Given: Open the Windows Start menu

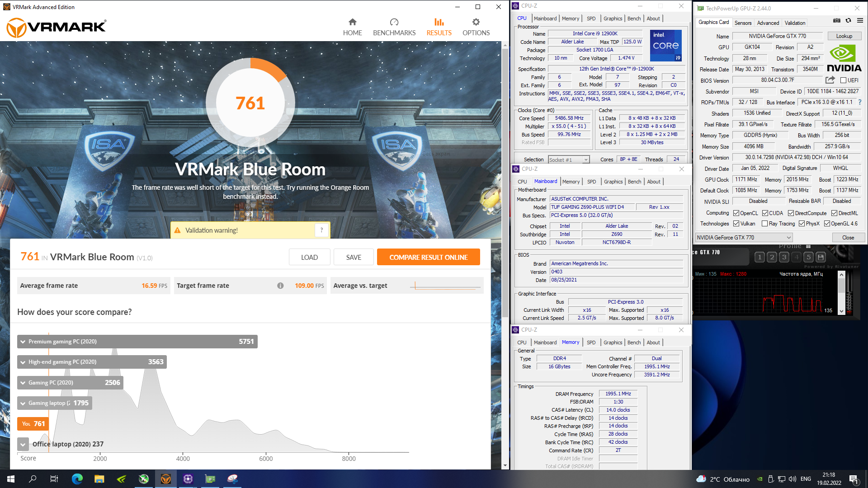Looking at the screenshot, I should pos(11,479).
